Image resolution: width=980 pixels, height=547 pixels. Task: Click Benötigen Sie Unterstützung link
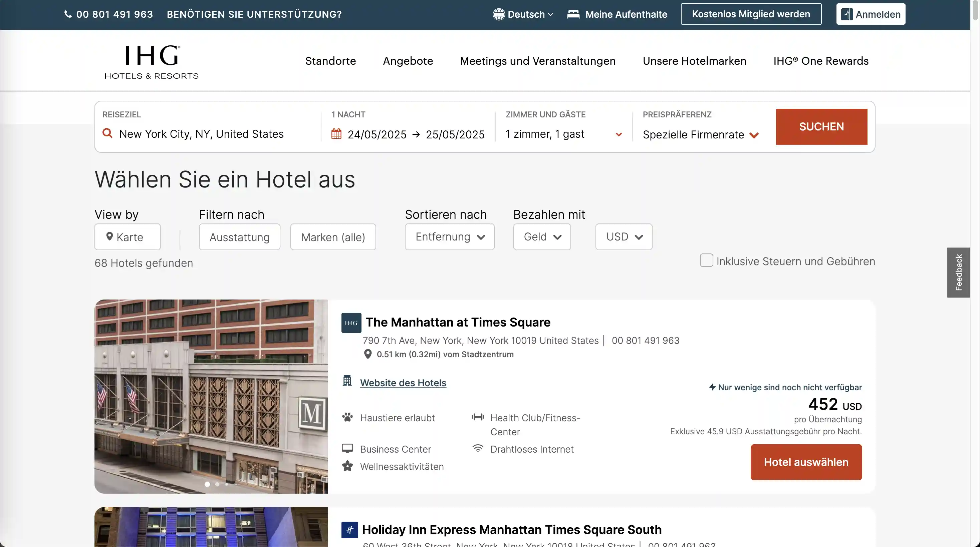[x=254, y=14]
